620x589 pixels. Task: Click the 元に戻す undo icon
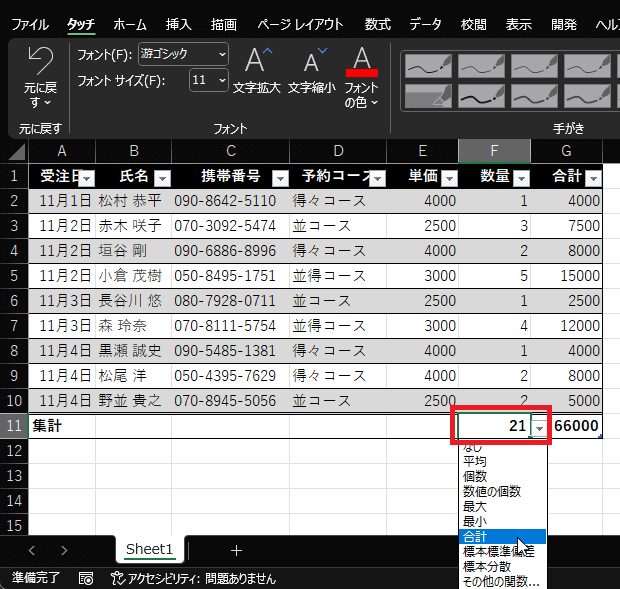tap(40, 62)
